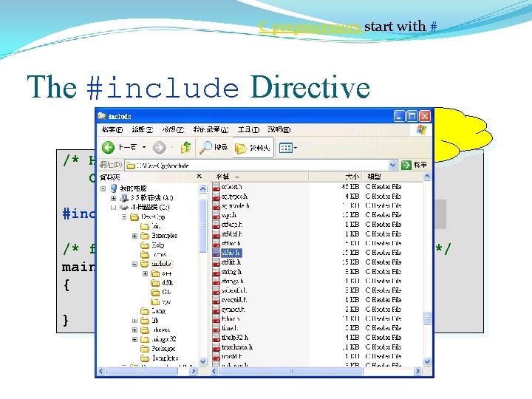Select the sys folder in the tree
The image size is (532, 399).
pos(161,301)
